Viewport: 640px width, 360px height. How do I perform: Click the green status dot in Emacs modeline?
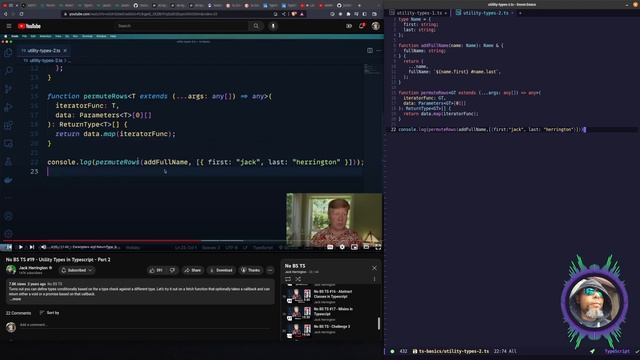coord(392,351)
